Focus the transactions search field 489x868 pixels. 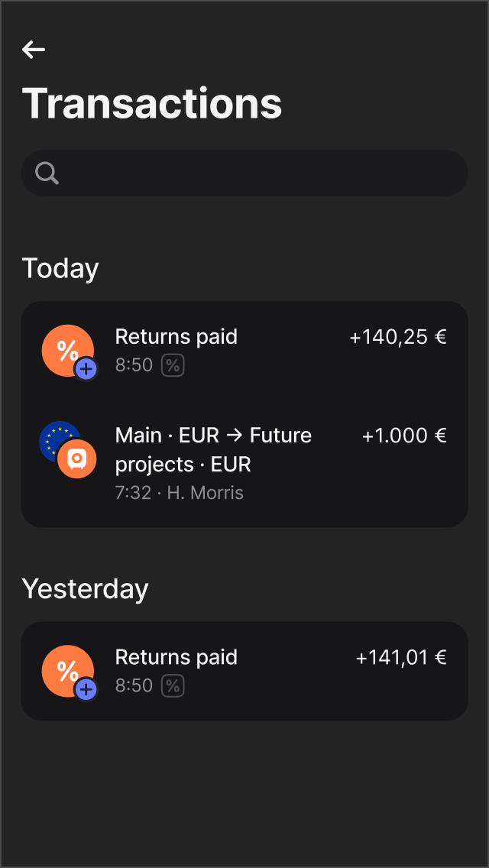[260, 173]
